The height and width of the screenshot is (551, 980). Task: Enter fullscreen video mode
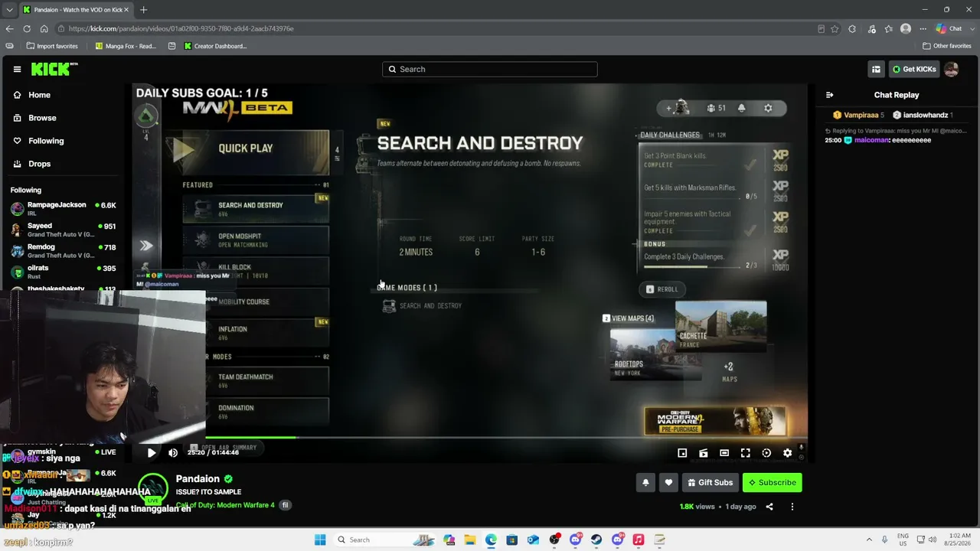click(745, 453)
